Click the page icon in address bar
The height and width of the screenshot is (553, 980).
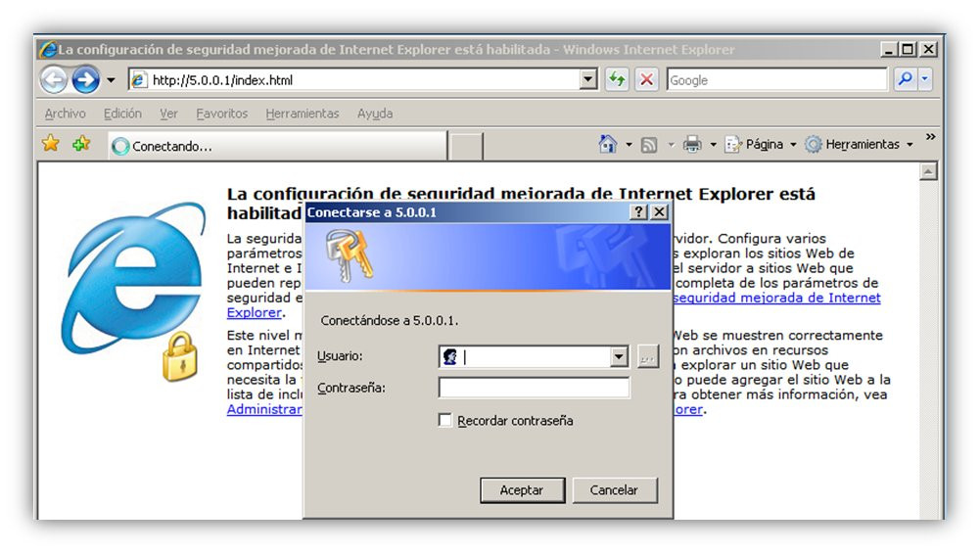[x=139, y=80]
